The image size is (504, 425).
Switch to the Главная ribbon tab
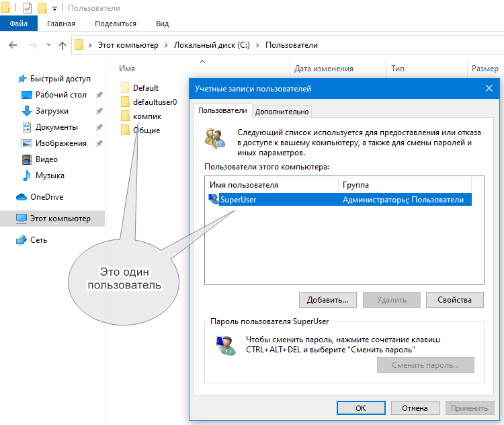pyautogui.click(x=60, y=24)
